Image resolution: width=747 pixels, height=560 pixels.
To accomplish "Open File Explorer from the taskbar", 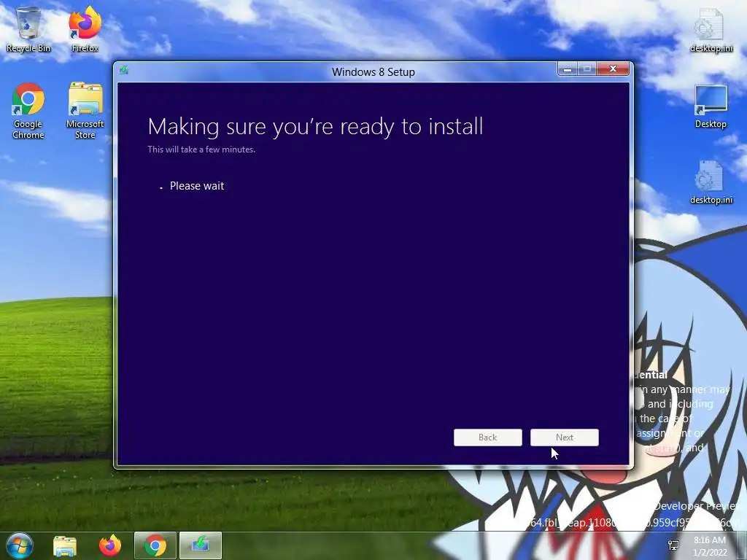I will [65, 545].
